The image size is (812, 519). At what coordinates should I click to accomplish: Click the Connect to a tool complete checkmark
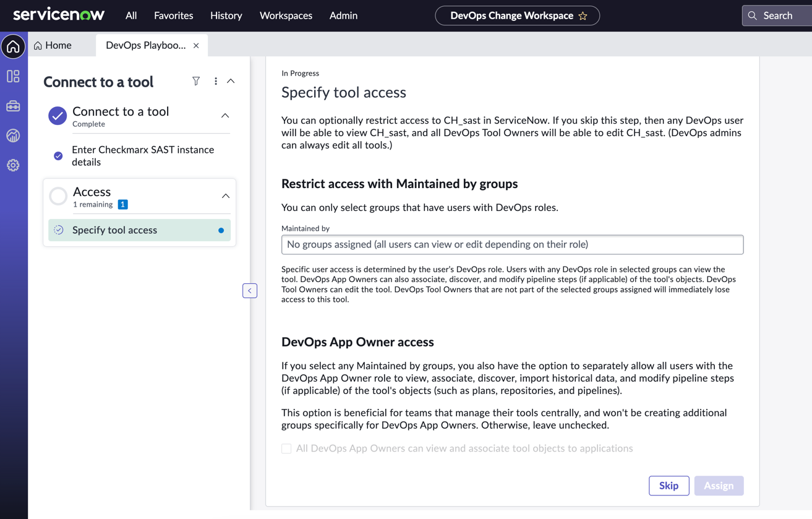(x=58, y=116)
